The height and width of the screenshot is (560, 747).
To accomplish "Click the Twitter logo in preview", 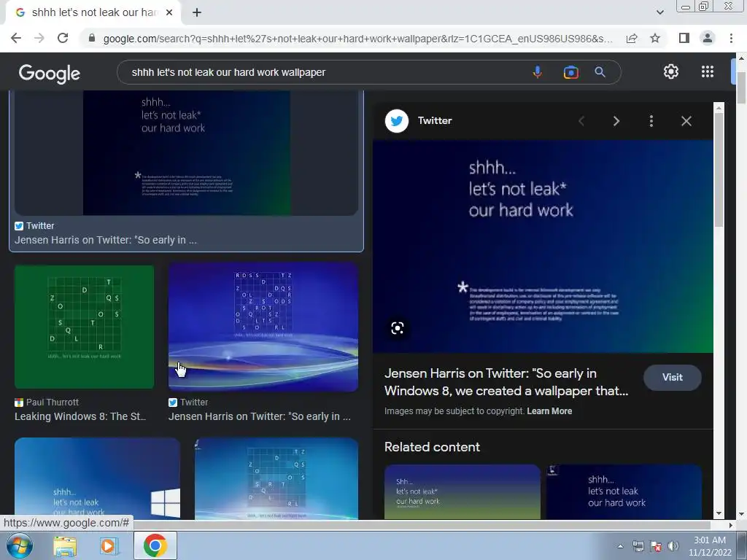I will pos(396,121).
